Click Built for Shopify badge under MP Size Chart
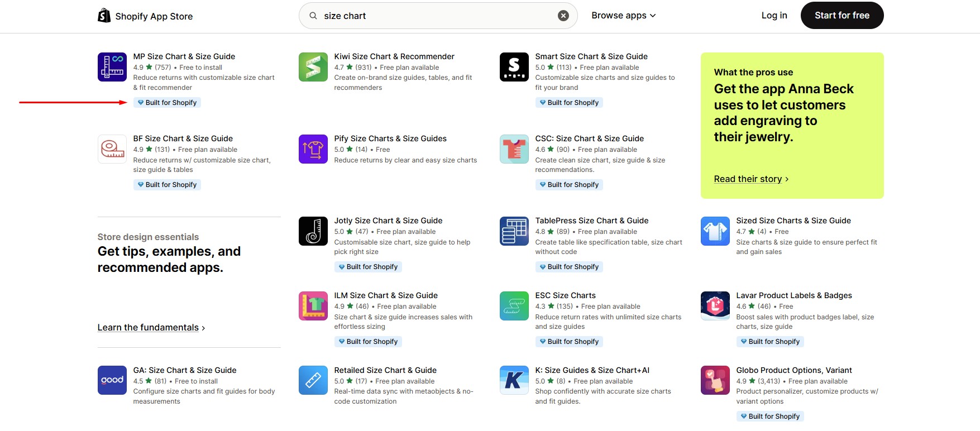This screenshot has height=431, width=980. click(167, 103)
